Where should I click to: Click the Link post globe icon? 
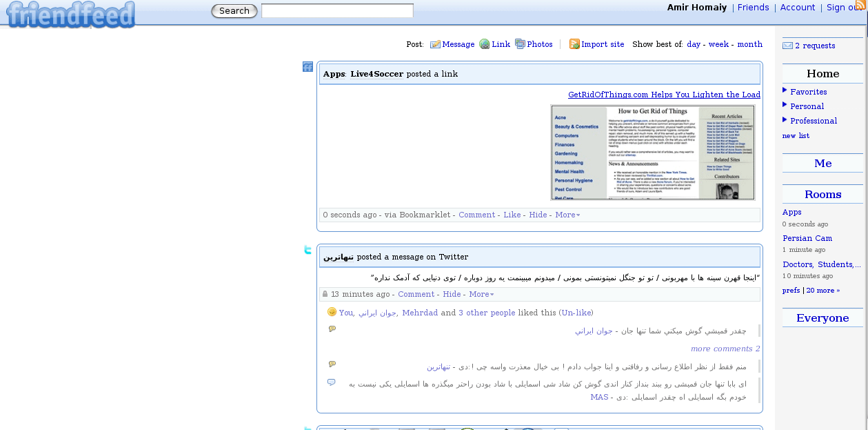point(485,44)
